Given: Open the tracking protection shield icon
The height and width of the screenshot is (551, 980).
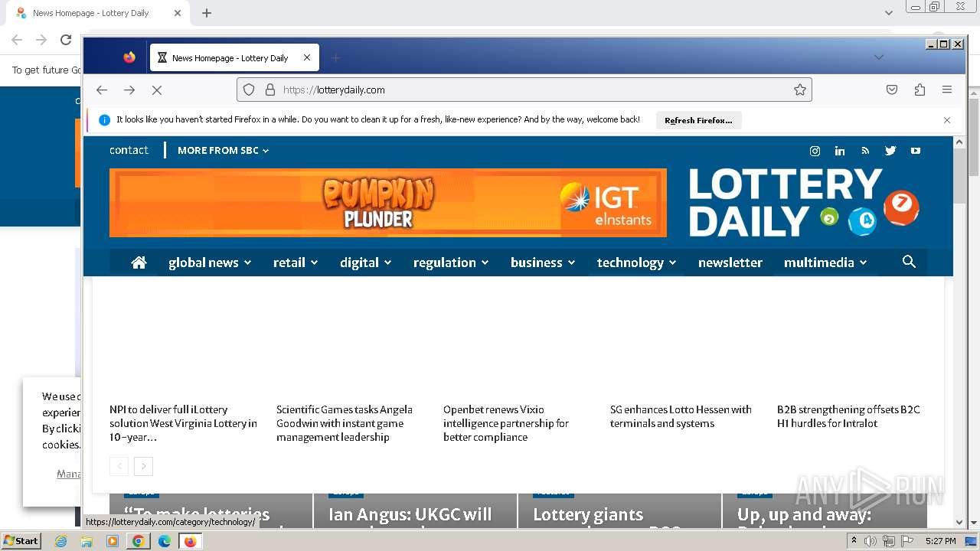Looking at the screenshot, I should tap(249, 90).
